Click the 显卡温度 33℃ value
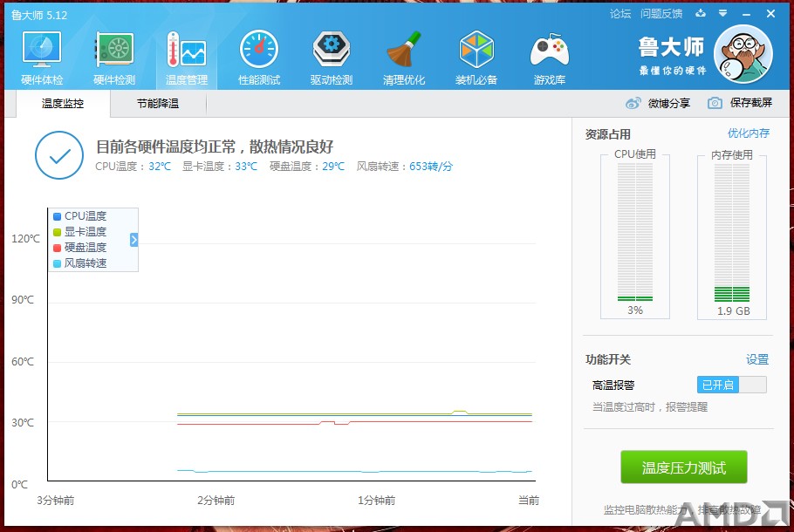The image size is (794, 532). [x=246, y=167]
